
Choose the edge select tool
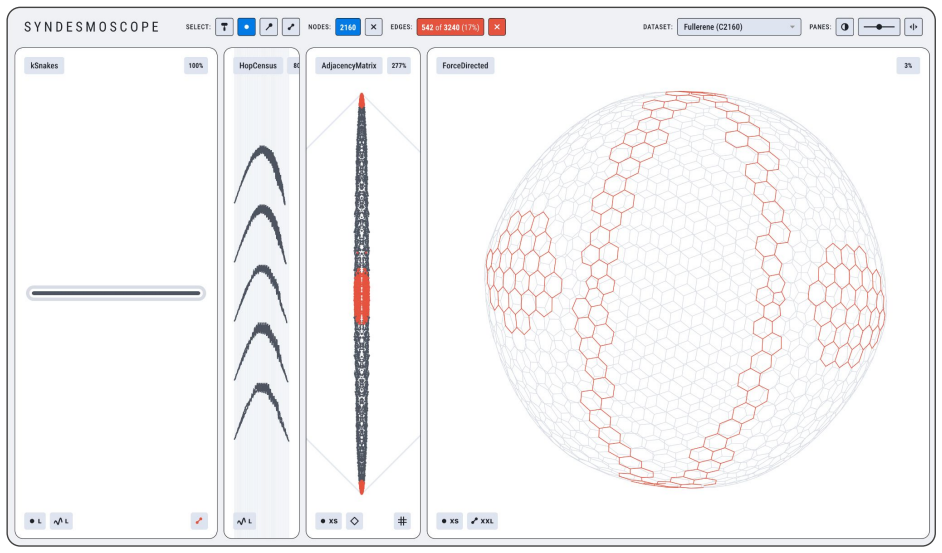click(x=291, y=27)
